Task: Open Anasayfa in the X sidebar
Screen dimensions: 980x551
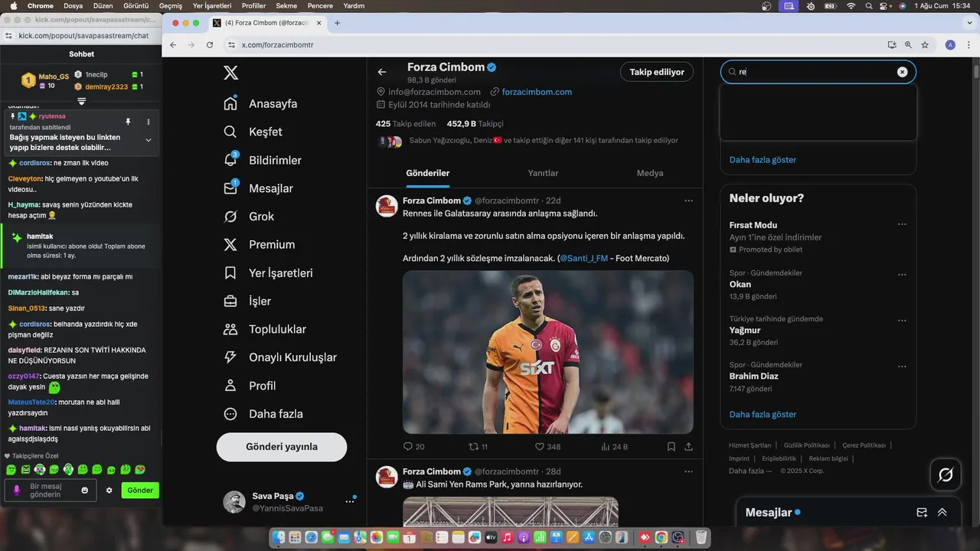Action: (x=260, y=103)
